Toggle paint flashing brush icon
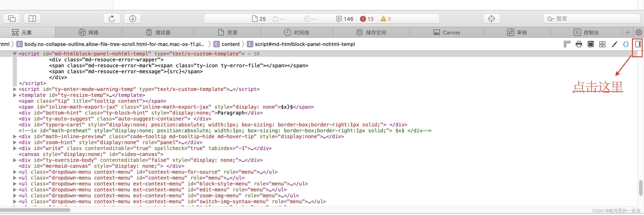 coord(614,44)
